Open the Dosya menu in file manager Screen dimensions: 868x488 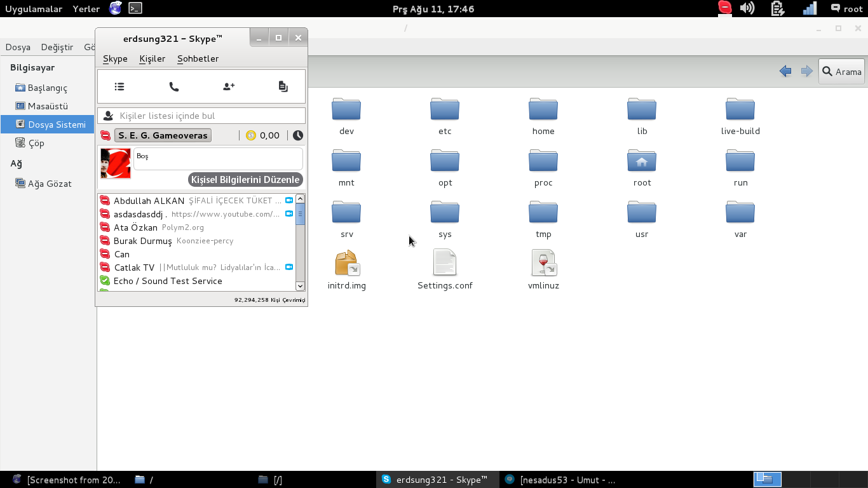[18, 47]
